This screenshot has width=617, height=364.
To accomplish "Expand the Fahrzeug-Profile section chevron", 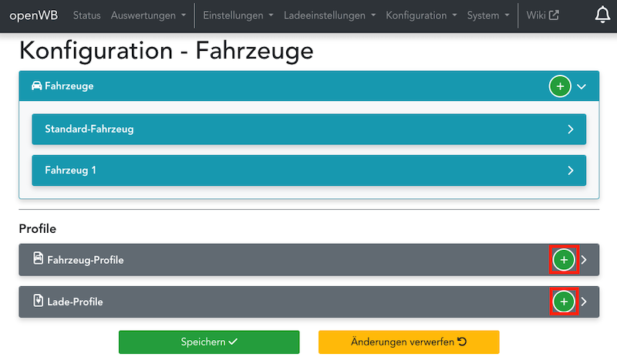I will [x=584, y=260].
